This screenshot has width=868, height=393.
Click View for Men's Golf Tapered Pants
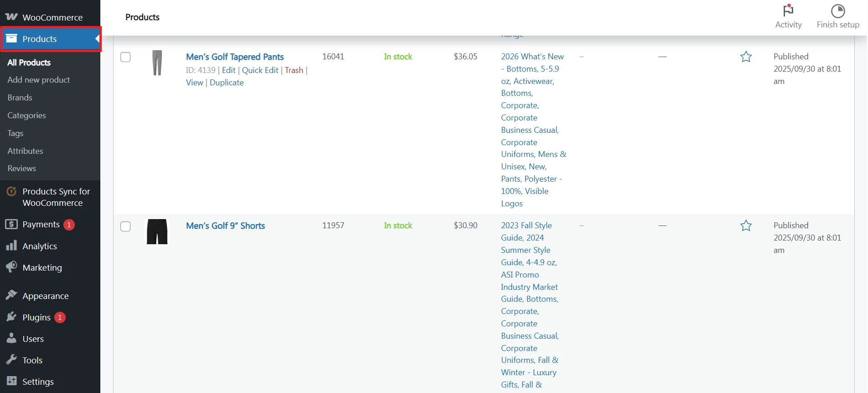194,83
